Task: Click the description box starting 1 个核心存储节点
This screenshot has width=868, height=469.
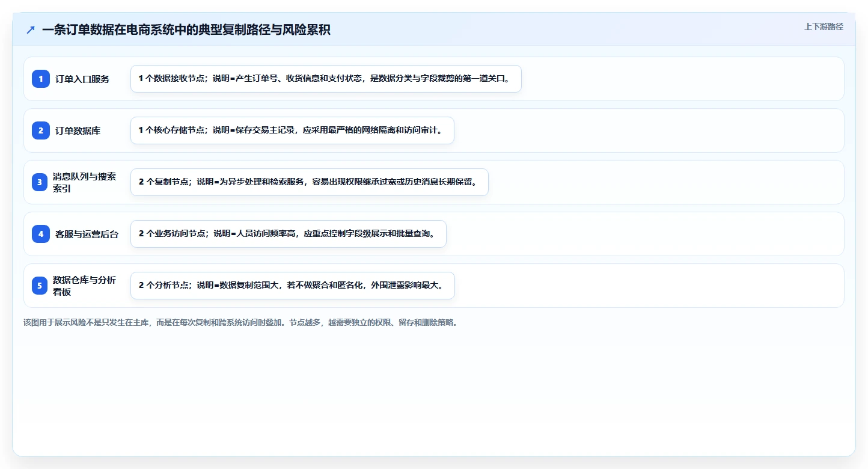Action: (292, 130)
